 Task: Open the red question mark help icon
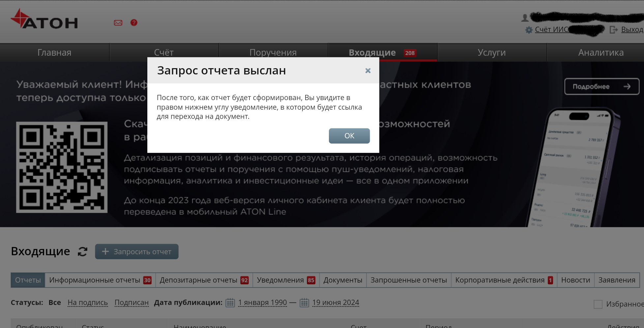[134, 23]
